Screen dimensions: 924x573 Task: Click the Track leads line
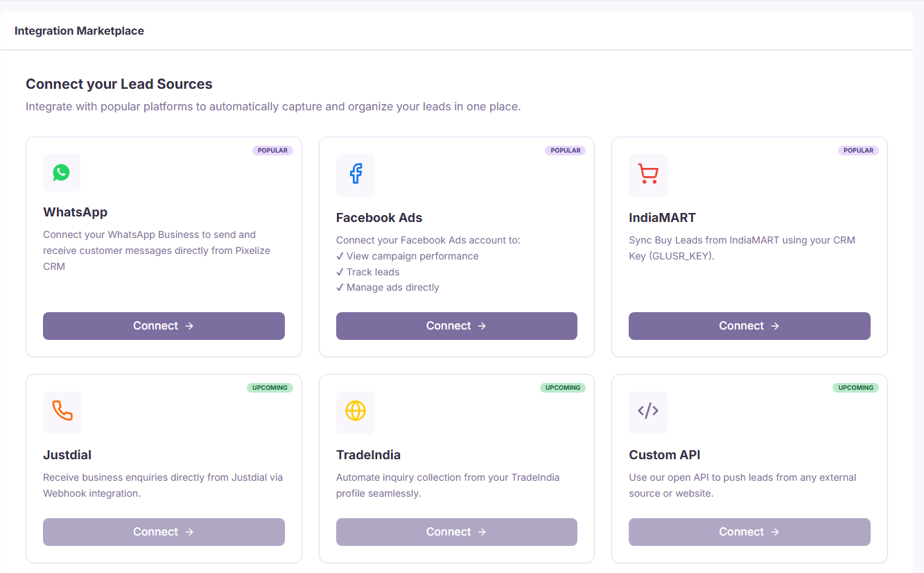point(368,272)
